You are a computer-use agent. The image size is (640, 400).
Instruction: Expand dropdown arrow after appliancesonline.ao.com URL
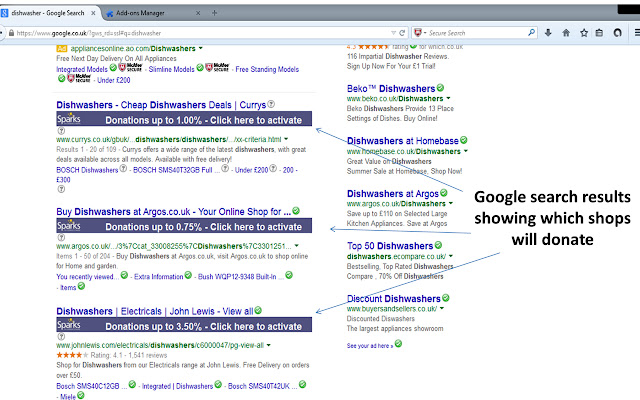(200, 49)
